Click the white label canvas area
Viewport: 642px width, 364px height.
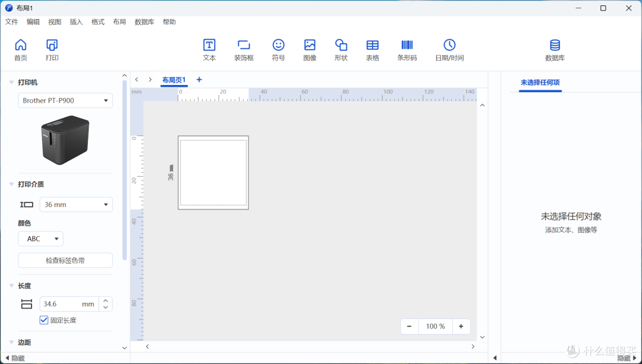(x=213, y=173)
